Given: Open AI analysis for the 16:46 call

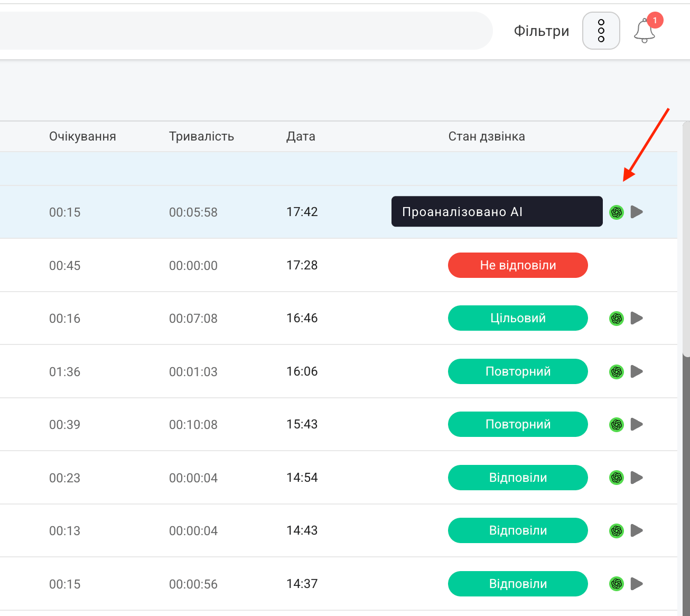Looking at the screenshot, I should click(x=617, y=319).
